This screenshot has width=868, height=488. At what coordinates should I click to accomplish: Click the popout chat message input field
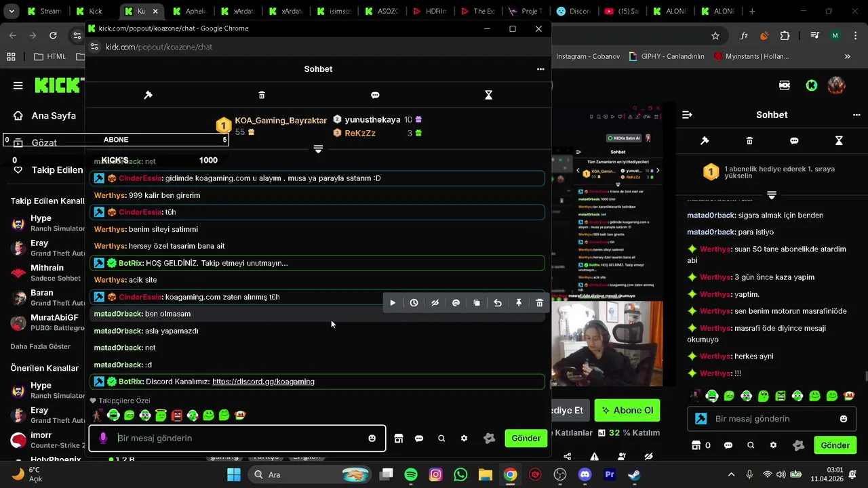pyautogui.click(x=237, y=438)
